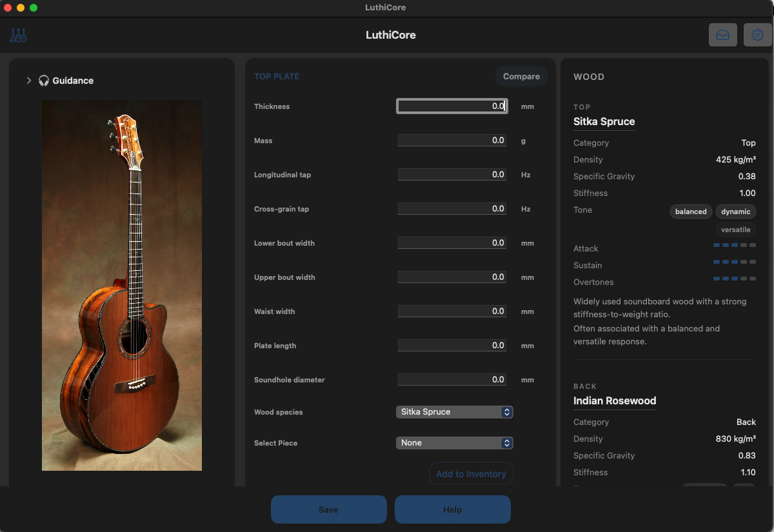
Task: Click the 0.38 specific gravity value
Action: click(747, 177)
